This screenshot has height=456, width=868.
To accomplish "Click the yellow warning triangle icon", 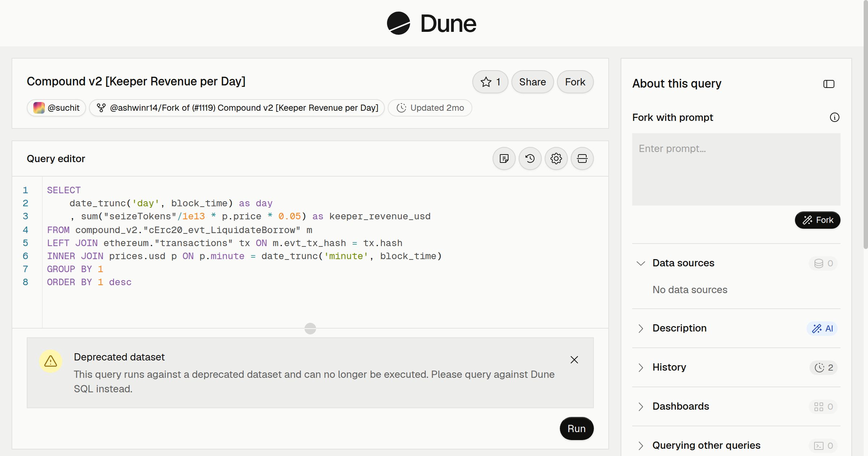I will click(51, 361).
